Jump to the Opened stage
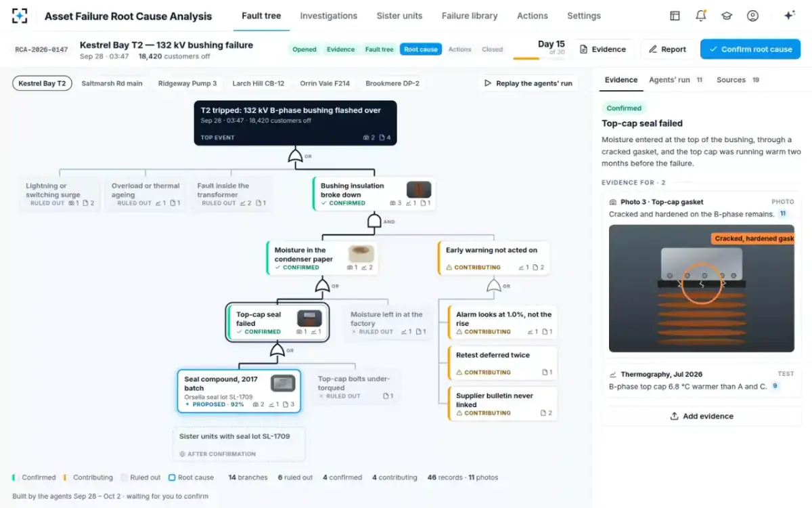The image size is (812, 508). pos(304,49)
